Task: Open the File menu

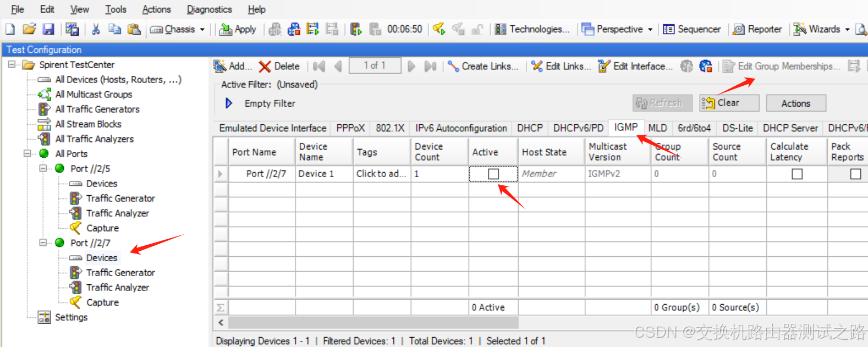Action: pyautogui.click(x=18, y=9)
